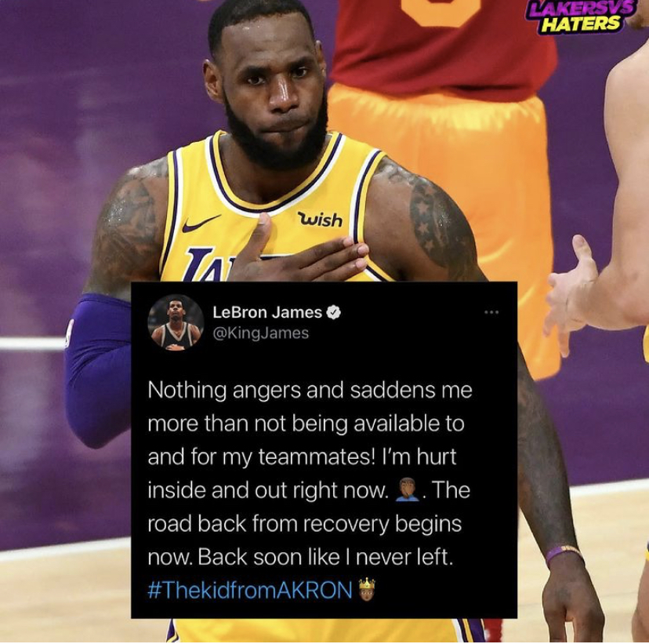The width and height of the screenshot is (649, 644).
Task: Click the purple wristband
Action: point(565,554)
